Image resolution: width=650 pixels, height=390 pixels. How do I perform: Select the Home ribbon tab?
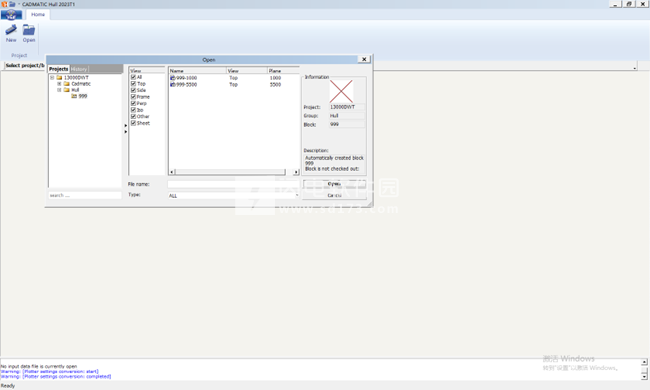coord(38,15)
